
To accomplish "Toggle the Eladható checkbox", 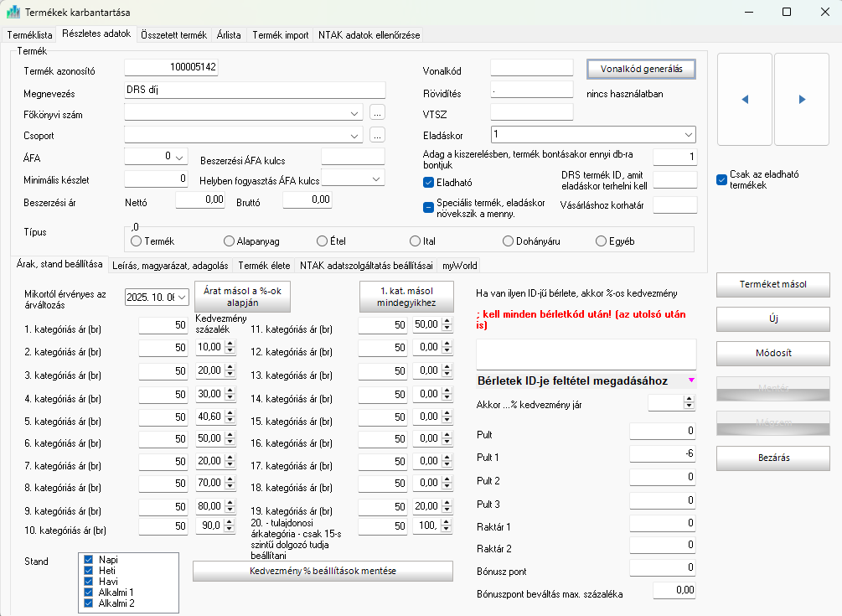I will click(x=429, y=182).
